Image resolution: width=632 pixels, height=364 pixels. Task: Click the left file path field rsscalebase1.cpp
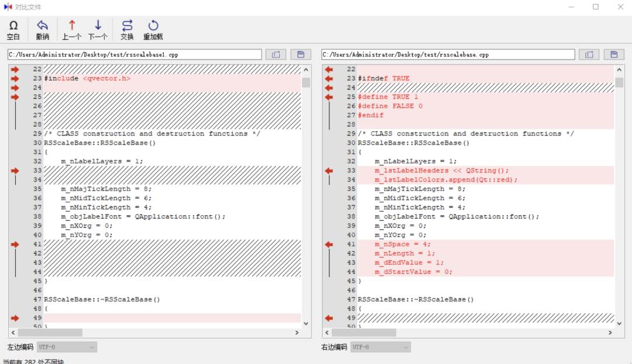pos(135,54)
